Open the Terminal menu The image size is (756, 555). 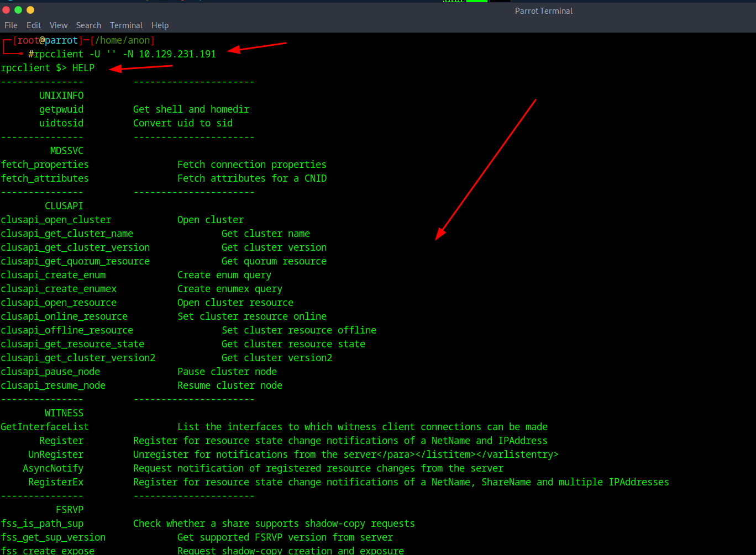coord(126,25)
